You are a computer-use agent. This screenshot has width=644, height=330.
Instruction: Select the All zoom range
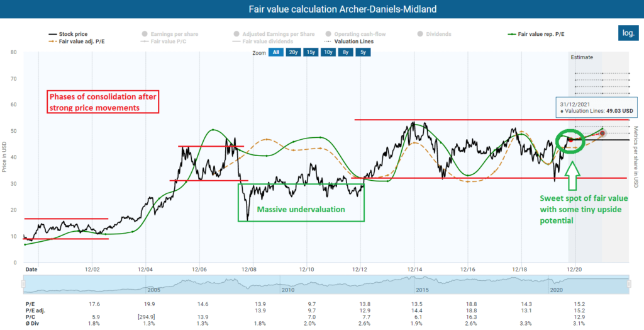(x=276, y=53)
